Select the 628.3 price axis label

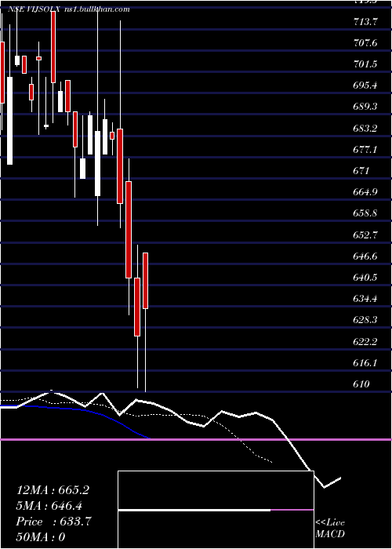point(365,320)
